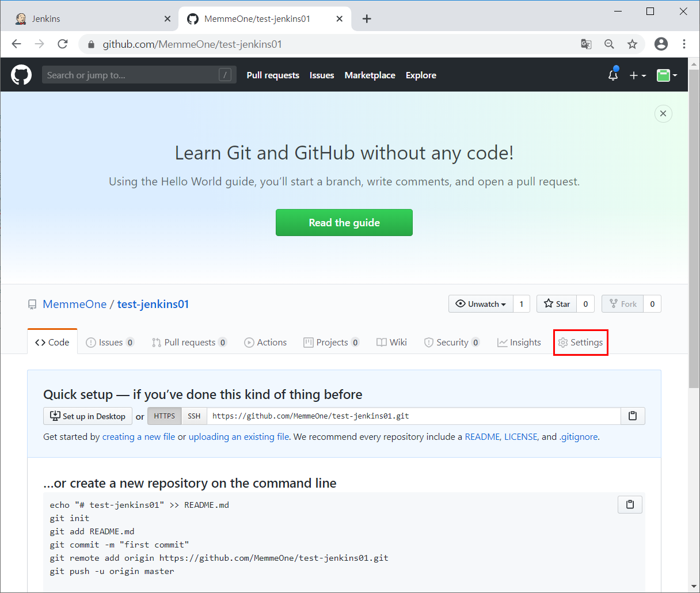Open the repository Settings tab
Screen dimensions: 700x593
coord(580,343)
